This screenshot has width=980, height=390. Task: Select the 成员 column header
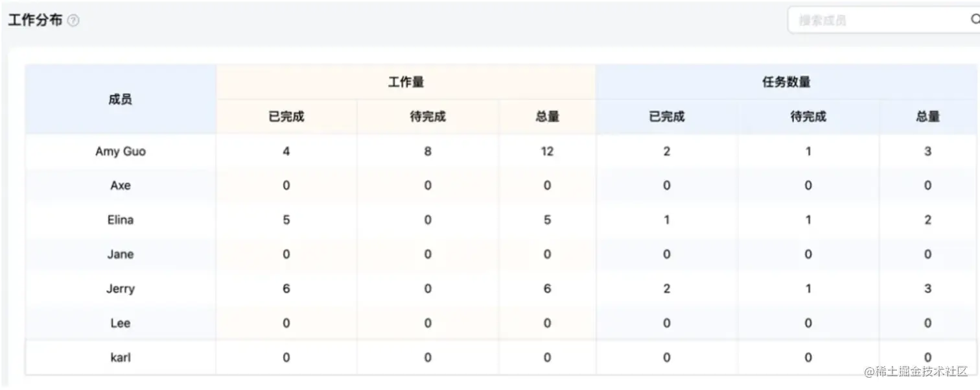coord(120,99)
